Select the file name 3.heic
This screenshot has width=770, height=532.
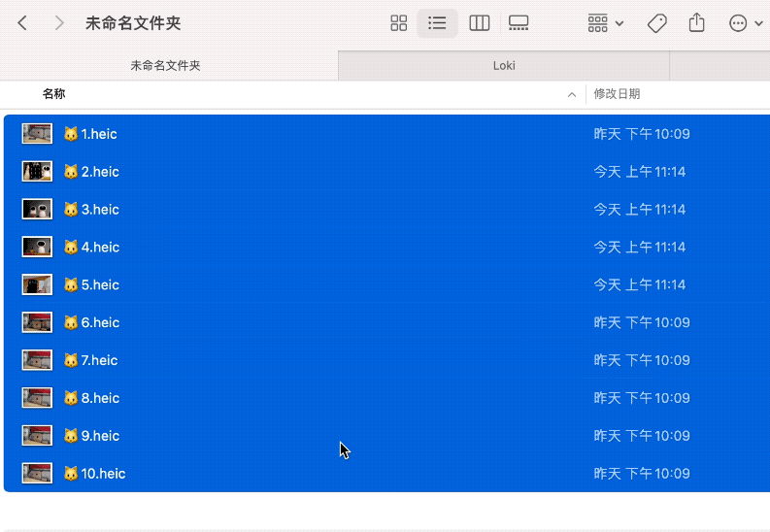pos(100,210)
